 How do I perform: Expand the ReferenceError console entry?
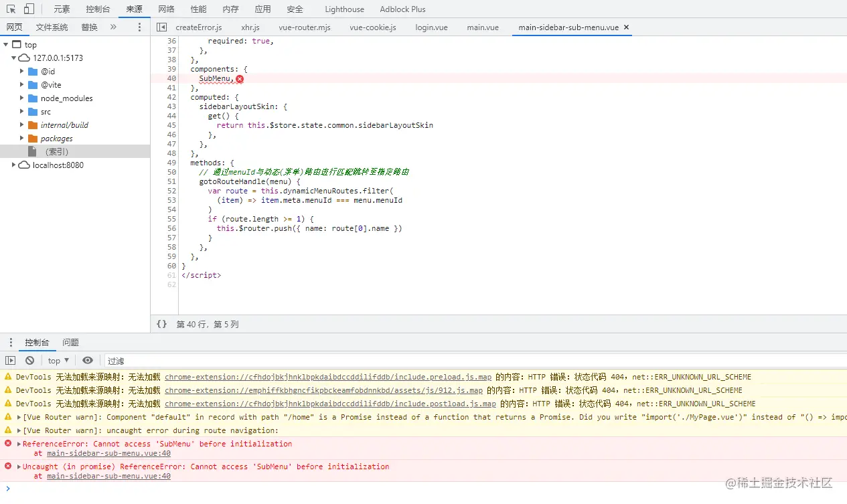19,444
